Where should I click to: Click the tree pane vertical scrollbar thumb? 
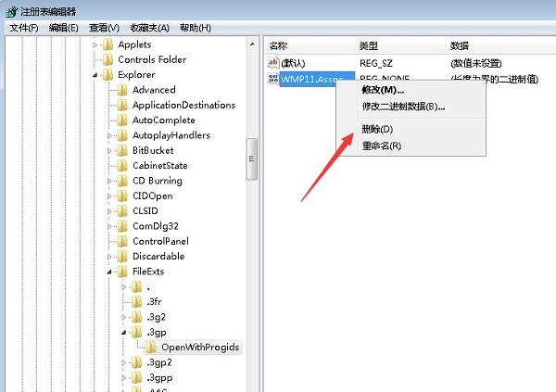click(251, 159)
